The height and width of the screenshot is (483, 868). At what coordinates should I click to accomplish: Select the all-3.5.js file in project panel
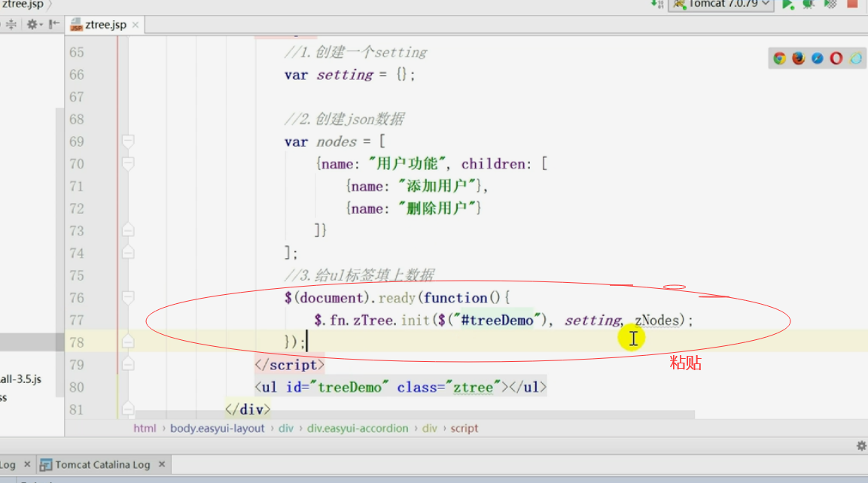21,379
